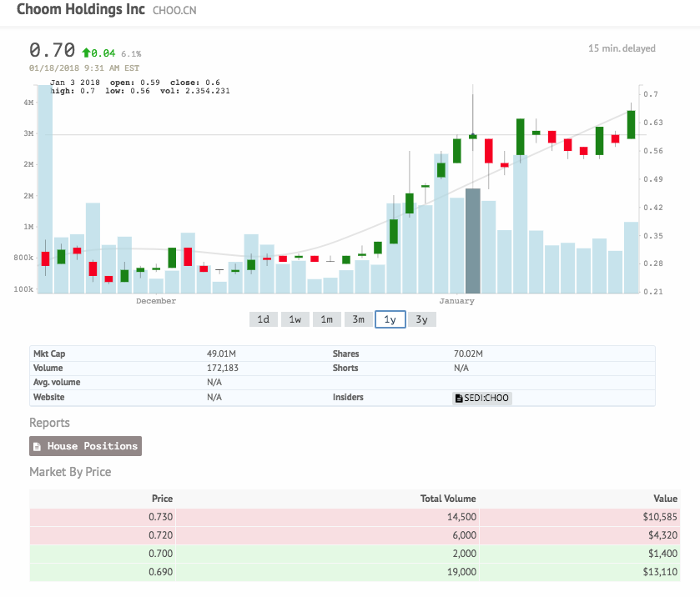Click the green up arrow price change icon
This screenshot has height=597, width=700.
point(85,53)
